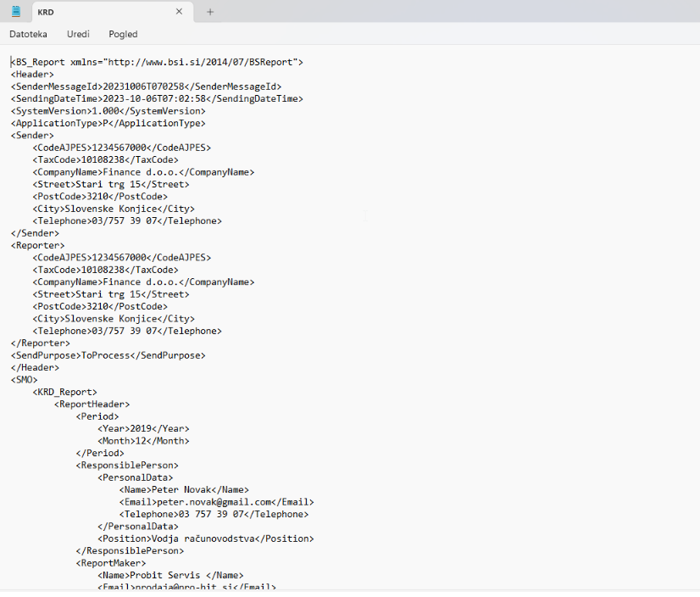Click the SystemVersion 1.000 line

tap(108, 111)
